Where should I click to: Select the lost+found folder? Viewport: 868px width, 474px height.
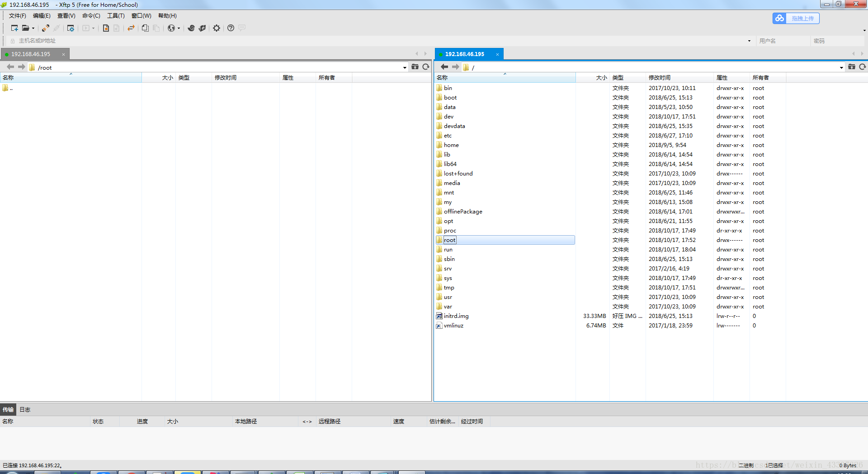coord(455,174)
